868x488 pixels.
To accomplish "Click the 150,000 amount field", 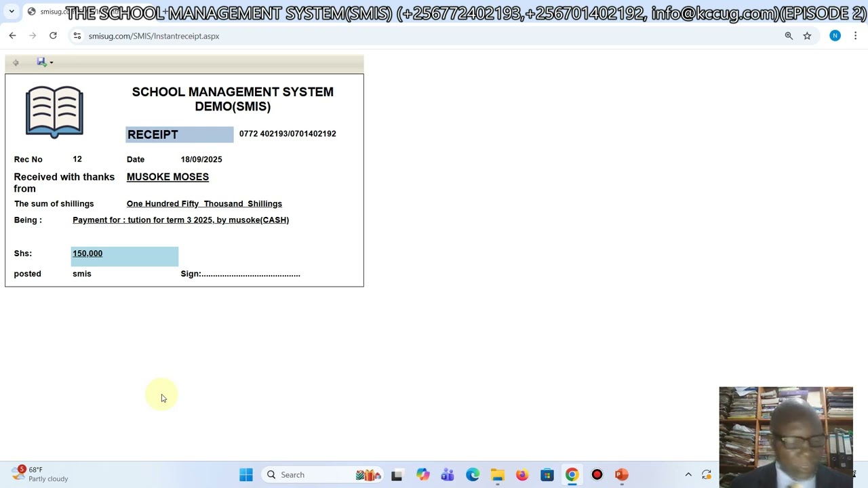I will (125, 256).
